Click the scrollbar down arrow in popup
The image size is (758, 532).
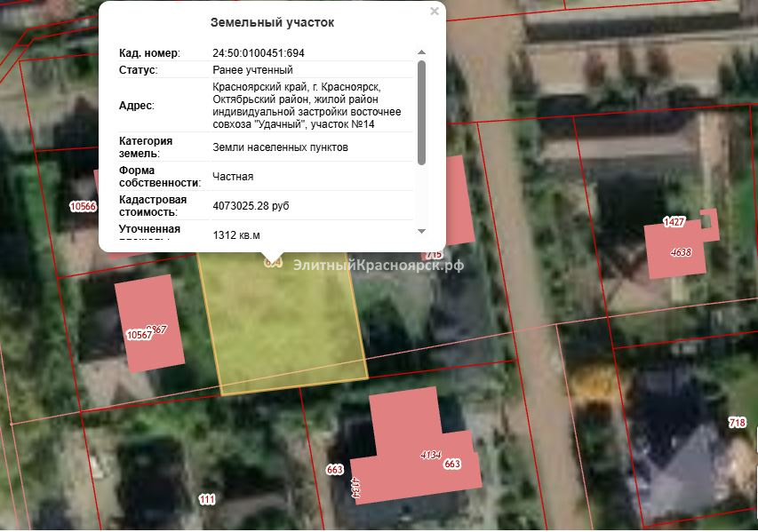click(421, 231)
